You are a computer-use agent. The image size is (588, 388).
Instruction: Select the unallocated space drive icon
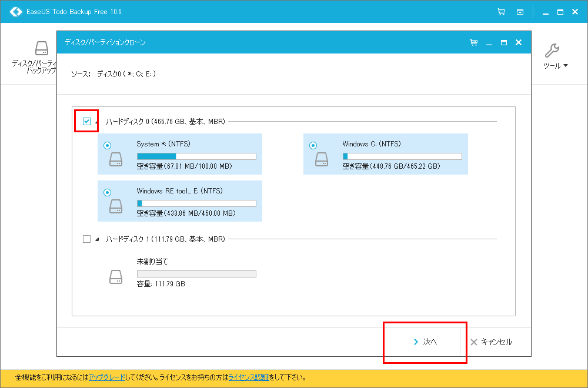116,277
